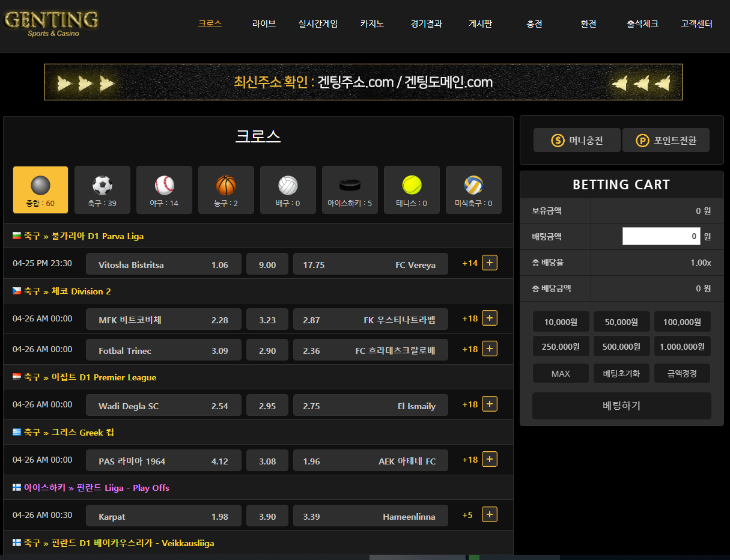Bet on AEK 아테네 FC at 1.96
This screenshot has height=560, width=730.
click(371, 461)
